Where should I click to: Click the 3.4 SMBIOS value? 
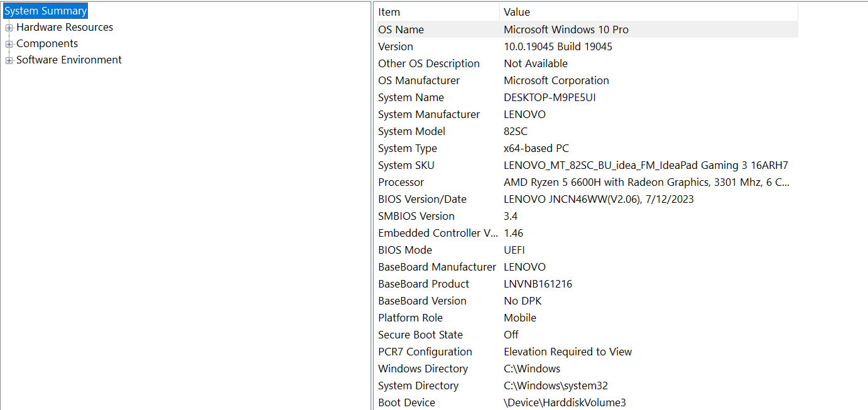click(511, 216)
